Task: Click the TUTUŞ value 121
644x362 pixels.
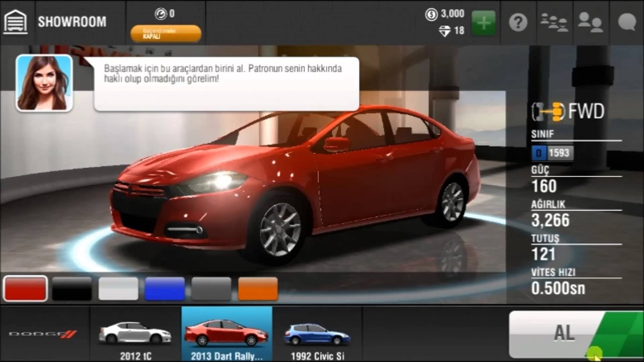Action: coord(543,254)
